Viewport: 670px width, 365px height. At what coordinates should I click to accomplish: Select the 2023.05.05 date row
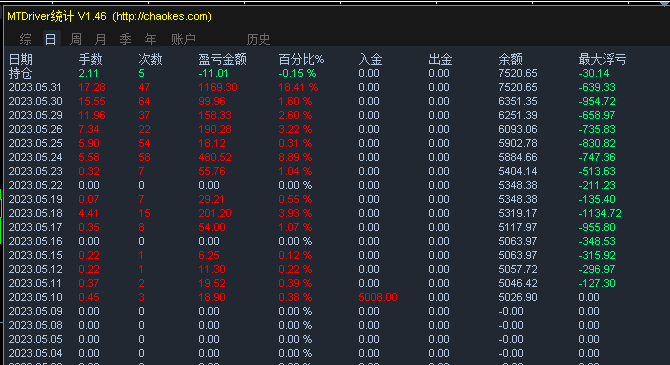[x=35, y=339]
